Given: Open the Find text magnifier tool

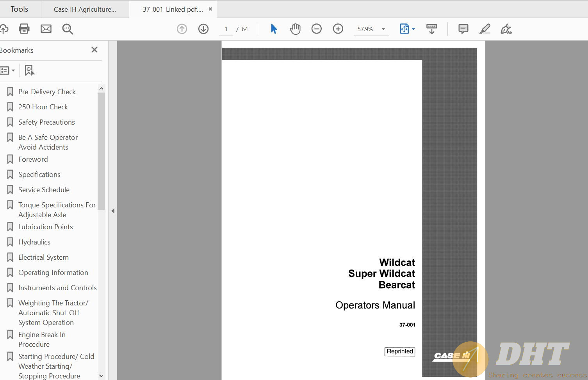Looking at the screenshot, I should (68, 29).
